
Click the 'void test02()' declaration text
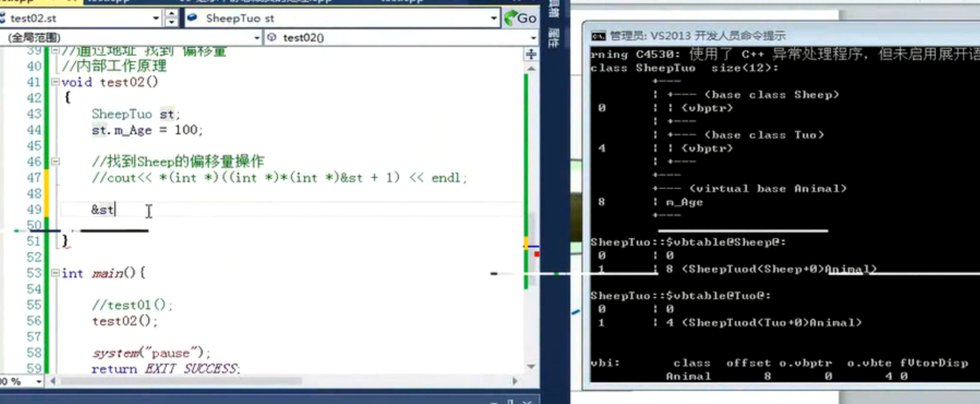click(x=110, y=82)
